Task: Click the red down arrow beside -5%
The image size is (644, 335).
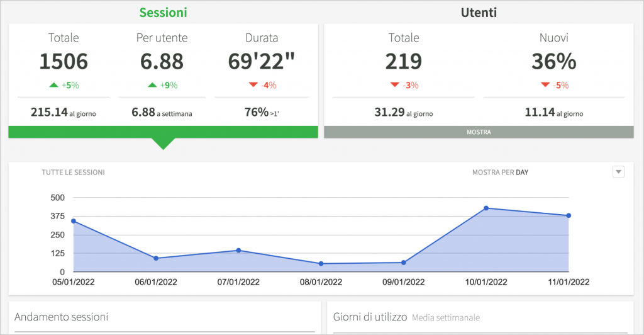Action: click(545, 85)
